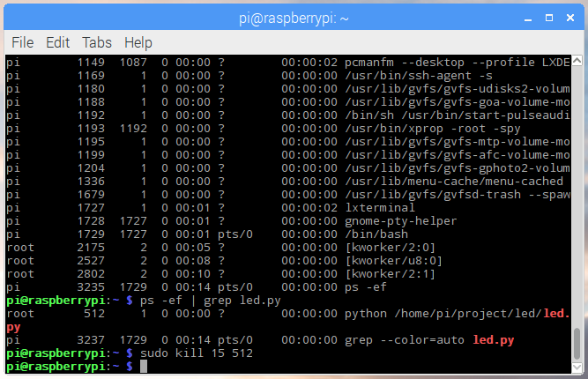Click the 'gnome-pty-helper' process name
The width and height of the screenshot is (588, 379).
[x=401, y=221]
